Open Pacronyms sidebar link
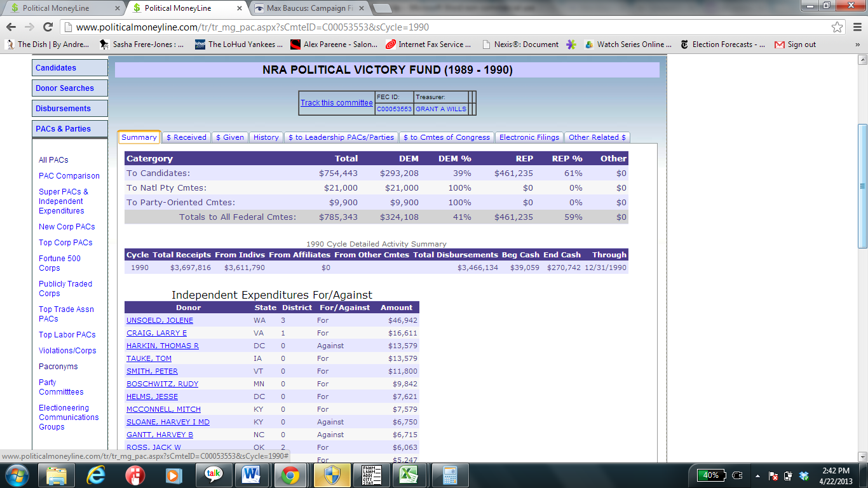Viewport: 868px width, 488px height. [x=58, y=367]
